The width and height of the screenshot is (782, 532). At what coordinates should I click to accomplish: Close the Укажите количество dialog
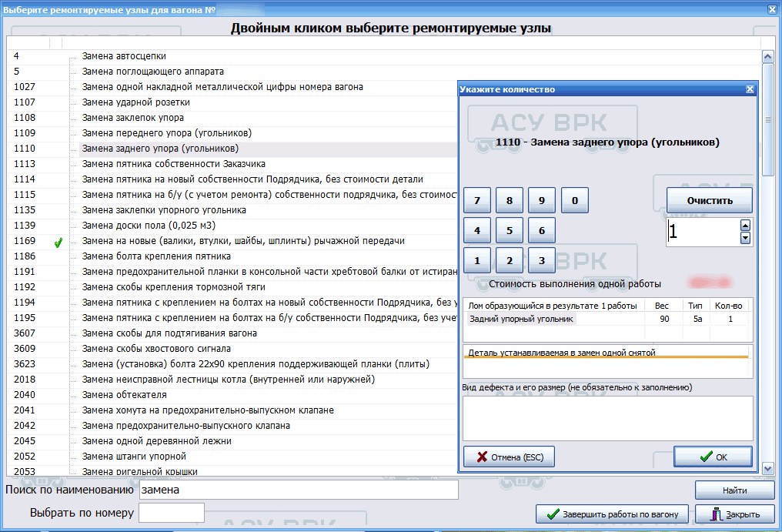750,89
